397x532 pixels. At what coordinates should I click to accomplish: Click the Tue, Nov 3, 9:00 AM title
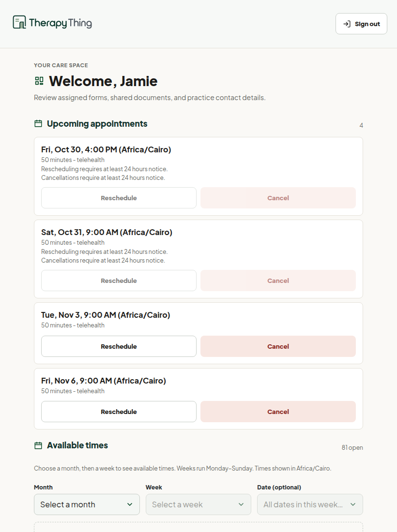(x=106, y=315)
